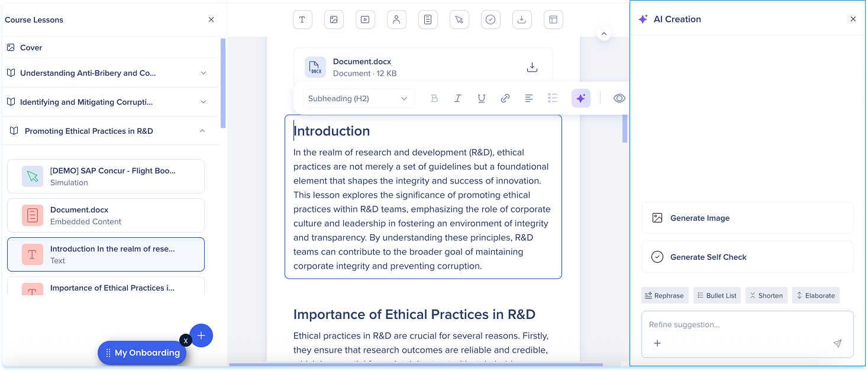
Task: Click the simulation cursor icon in top toolbar
Action: [x=459, y=20]
